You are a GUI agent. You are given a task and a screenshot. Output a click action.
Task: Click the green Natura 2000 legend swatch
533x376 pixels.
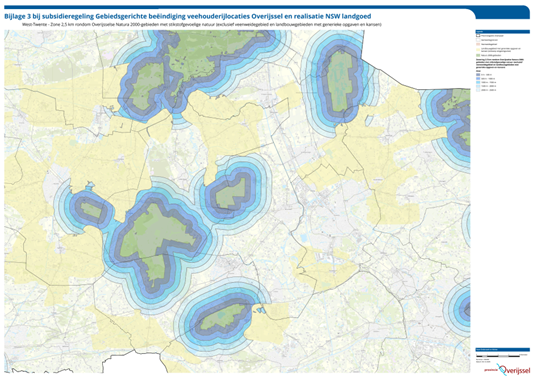tap(478, 55)
